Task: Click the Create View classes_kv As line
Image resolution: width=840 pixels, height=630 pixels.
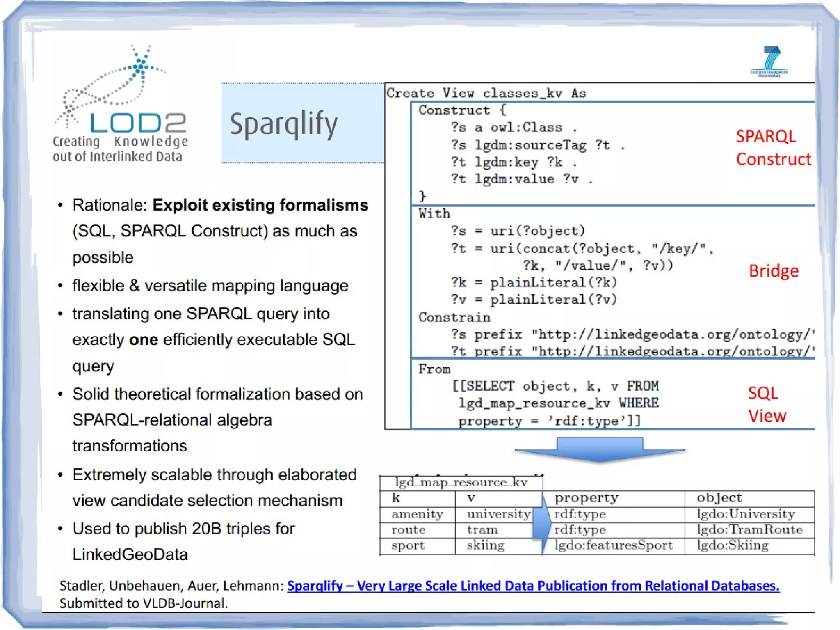Action: click(x=486, y=93)
